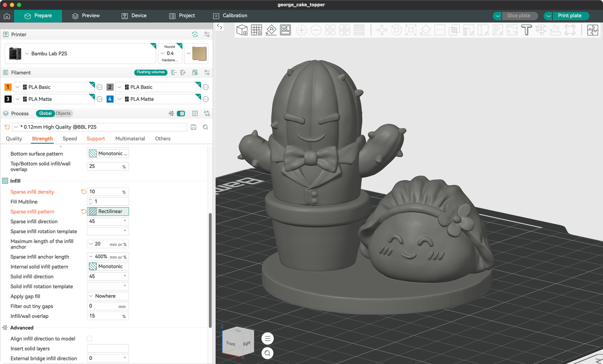Open the Bambu Lab P2S printer dropdown

click(80, 53)
